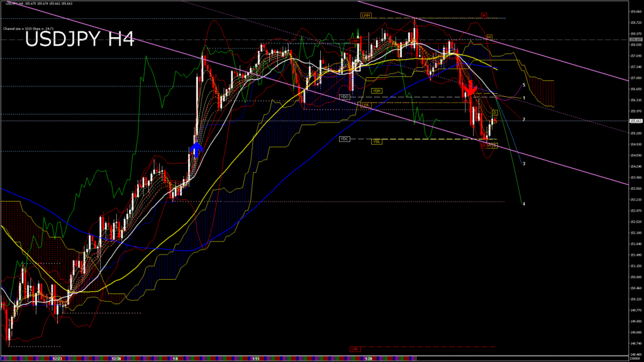Click the large USDJPY H4 title text
644x362 pixels.
pyautogui.click(x=79, y=40)
